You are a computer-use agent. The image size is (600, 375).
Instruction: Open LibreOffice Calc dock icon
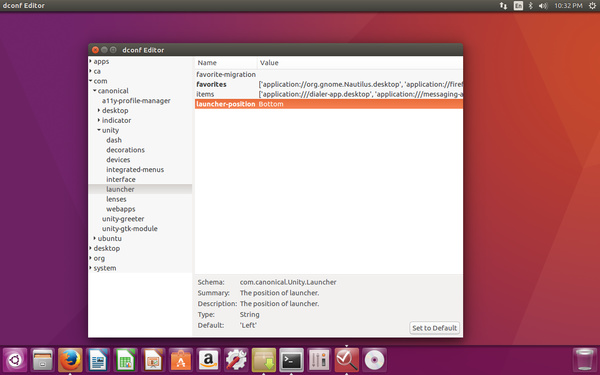tap(126, 360)
